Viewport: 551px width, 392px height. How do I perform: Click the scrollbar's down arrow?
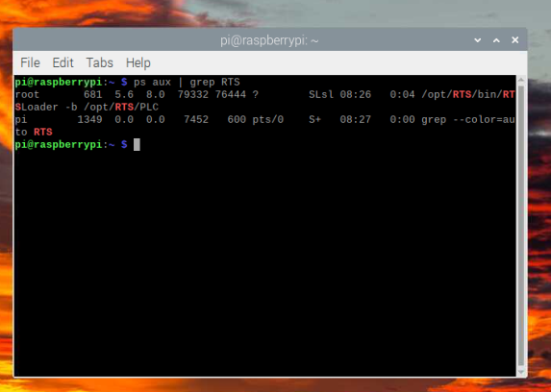point(521,372)
